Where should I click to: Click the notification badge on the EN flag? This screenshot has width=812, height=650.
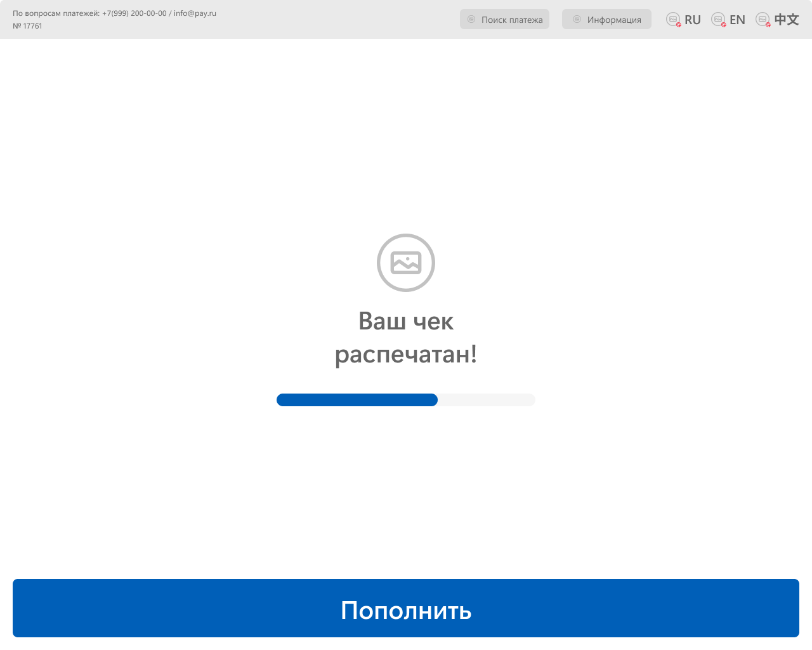pyautogui.click(x=723, y=24)
